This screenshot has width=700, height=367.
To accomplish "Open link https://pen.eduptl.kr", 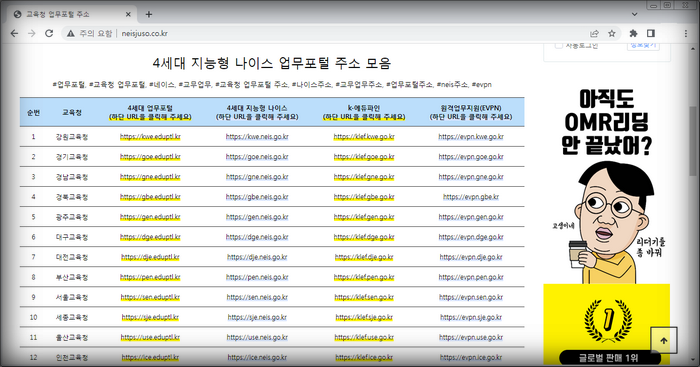I will point(150,277).
